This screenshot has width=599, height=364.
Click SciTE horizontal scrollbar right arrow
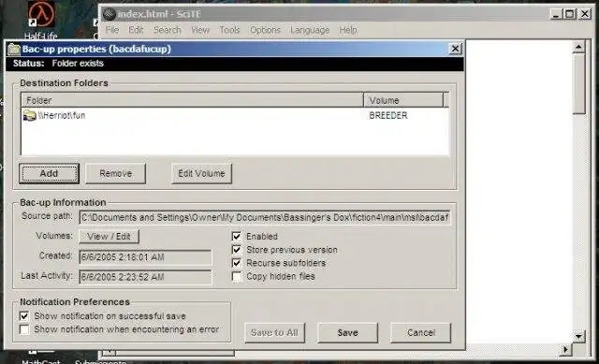(x=565, y=349)
